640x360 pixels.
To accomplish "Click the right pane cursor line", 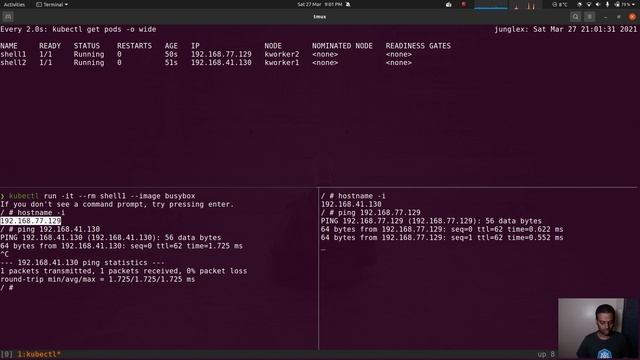I will (323, 249).
